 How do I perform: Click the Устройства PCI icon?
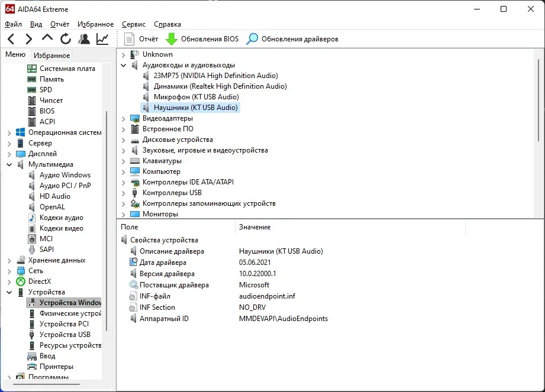point(31,324)
